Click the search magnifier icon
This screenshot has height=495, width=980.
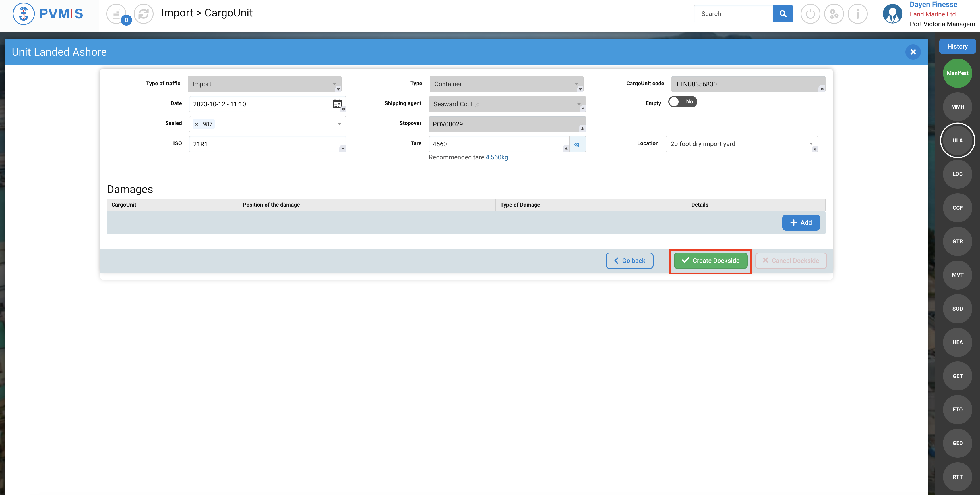(783, 14)
